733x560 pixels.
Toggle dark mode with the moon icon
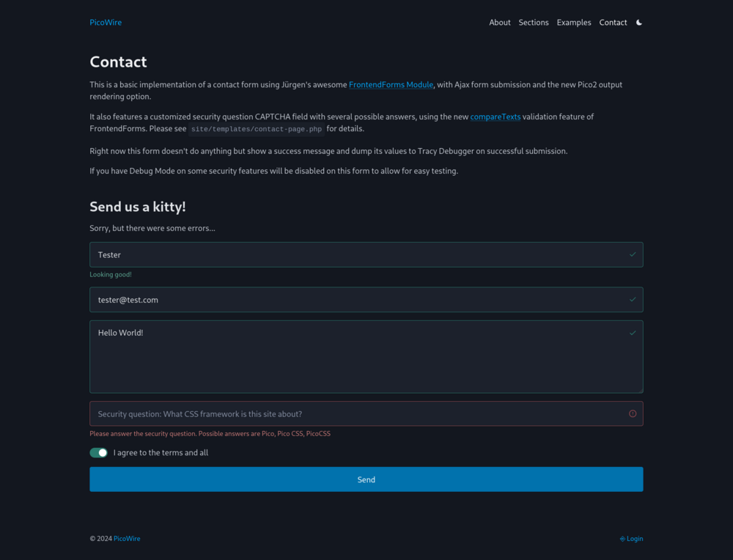[638, 22]
